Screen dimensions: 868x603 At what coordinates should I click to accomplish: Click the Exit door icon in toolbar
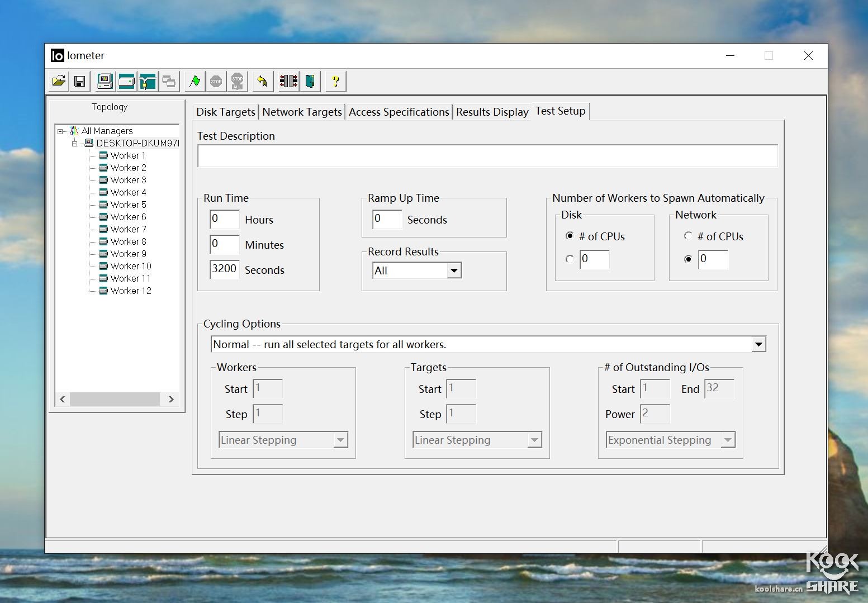pos(310,82)
